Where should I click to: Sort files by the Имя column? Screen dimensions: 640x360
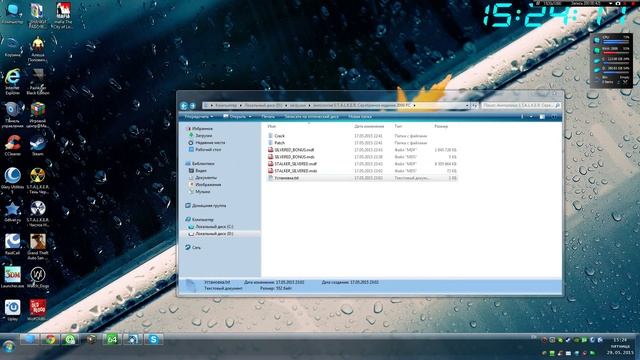[272, 127]
